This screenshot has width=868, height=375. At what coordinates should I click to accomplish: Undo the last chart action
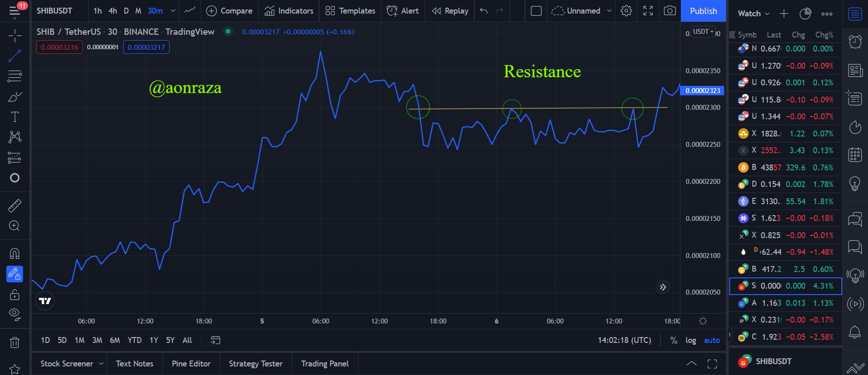coord(484,11)
